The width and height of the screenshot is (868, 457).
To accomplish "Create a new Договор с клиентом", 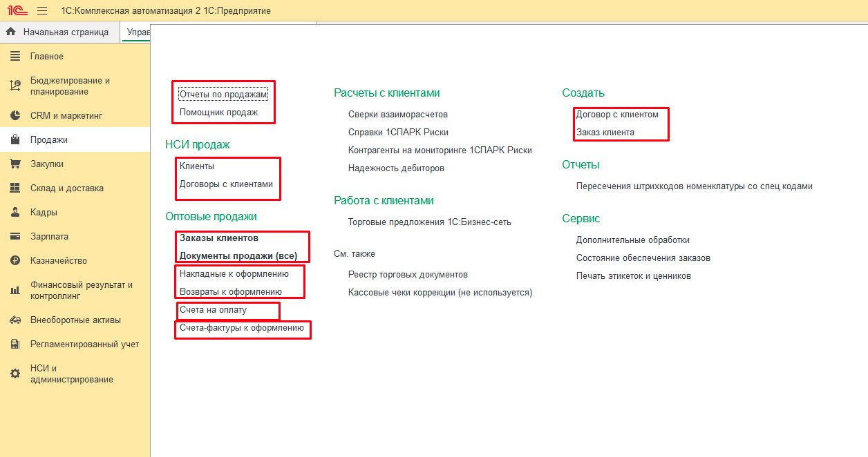I will click(617, 115).
